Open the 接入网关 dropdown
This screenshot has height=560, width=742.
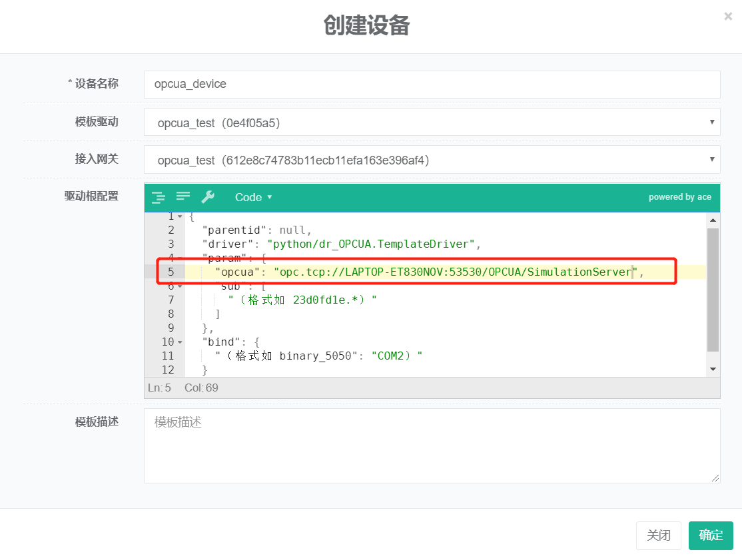pos(432,160)
